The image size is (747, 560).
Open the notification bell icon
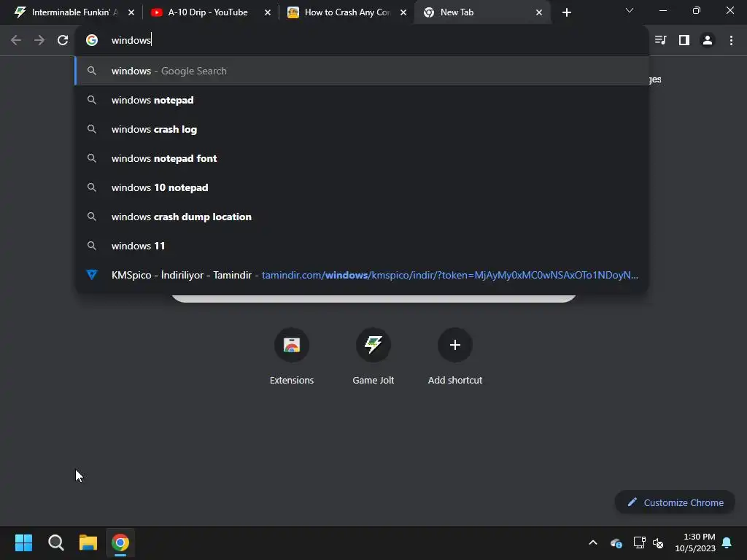click(727, 542)
